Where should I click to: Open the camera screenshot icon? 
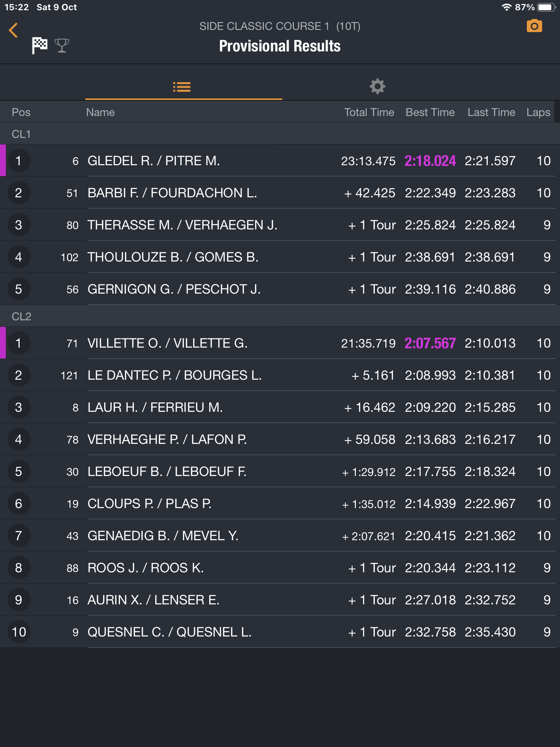(x=534, y=26)
